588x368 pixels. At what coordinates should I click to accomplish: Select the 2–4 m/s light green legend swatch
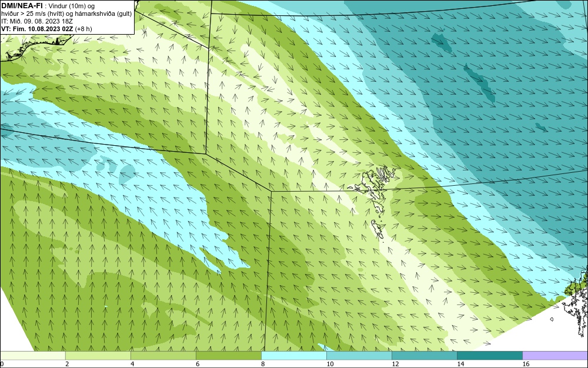(x=98, y=355)
